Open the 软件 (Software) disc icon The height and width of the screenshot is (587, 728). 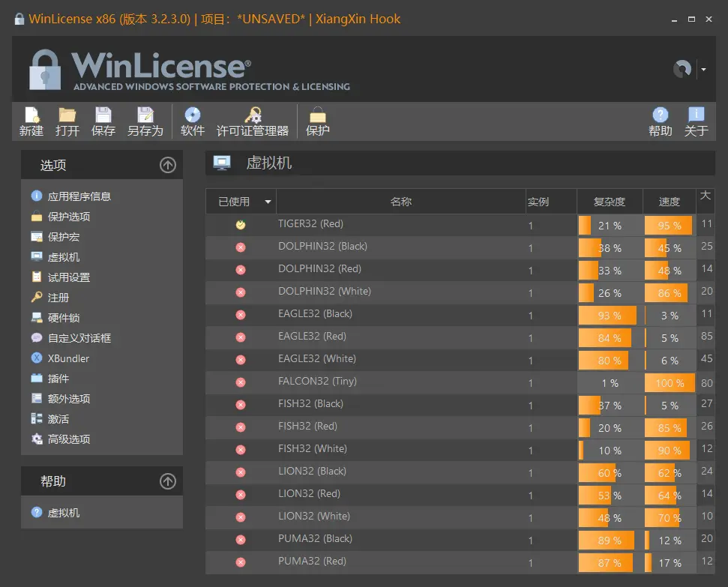(192, 121)
